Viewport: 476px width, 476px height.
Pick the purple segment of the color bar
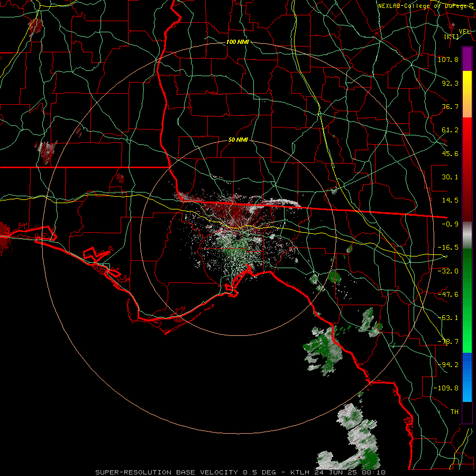point(467,59)
